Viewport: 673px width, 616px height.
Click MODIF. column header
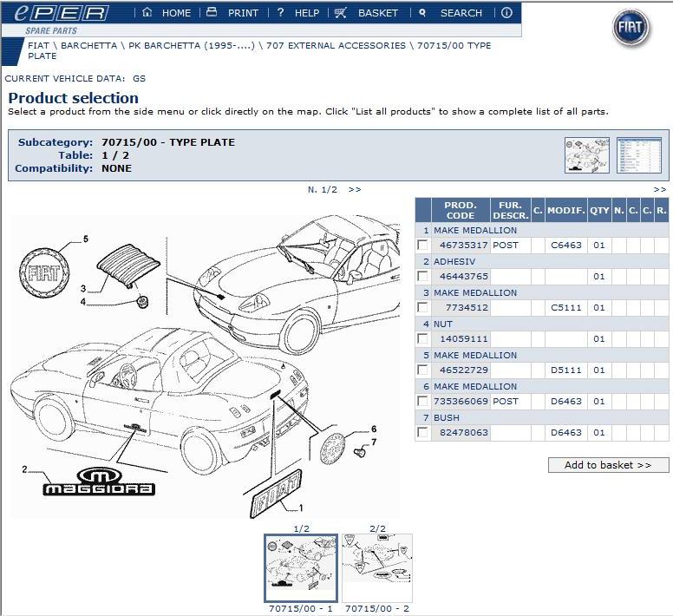[x=566, y=210]
